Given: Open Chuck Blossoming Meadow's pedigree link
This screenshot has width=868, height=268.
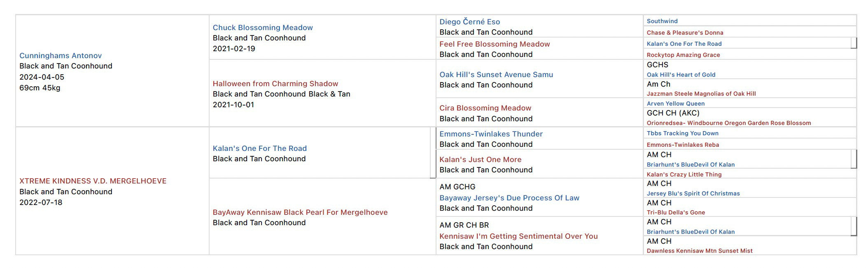Looking at the screenshot, I should [263, 28].
